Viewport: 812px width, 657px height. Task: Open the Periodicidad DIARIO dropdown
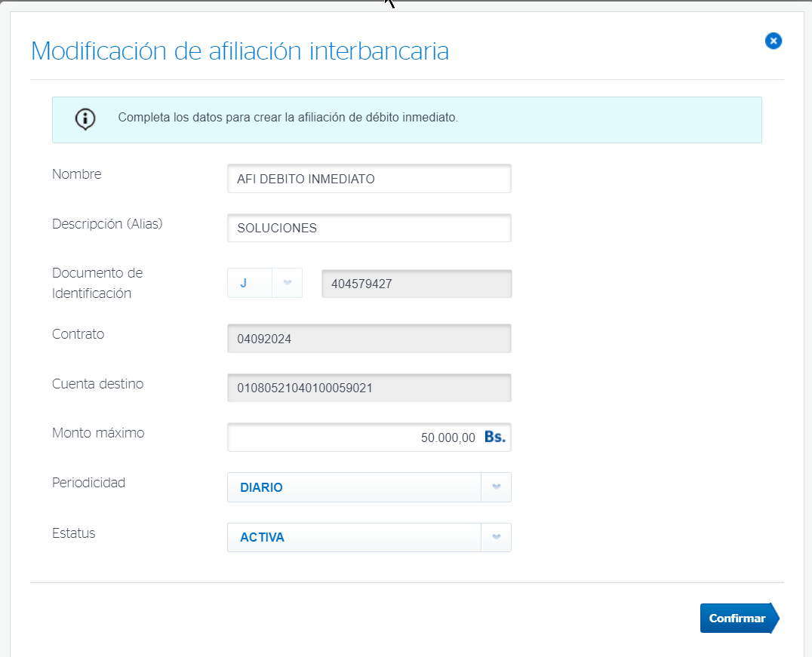pyautogui.click(x=369, y=487)
